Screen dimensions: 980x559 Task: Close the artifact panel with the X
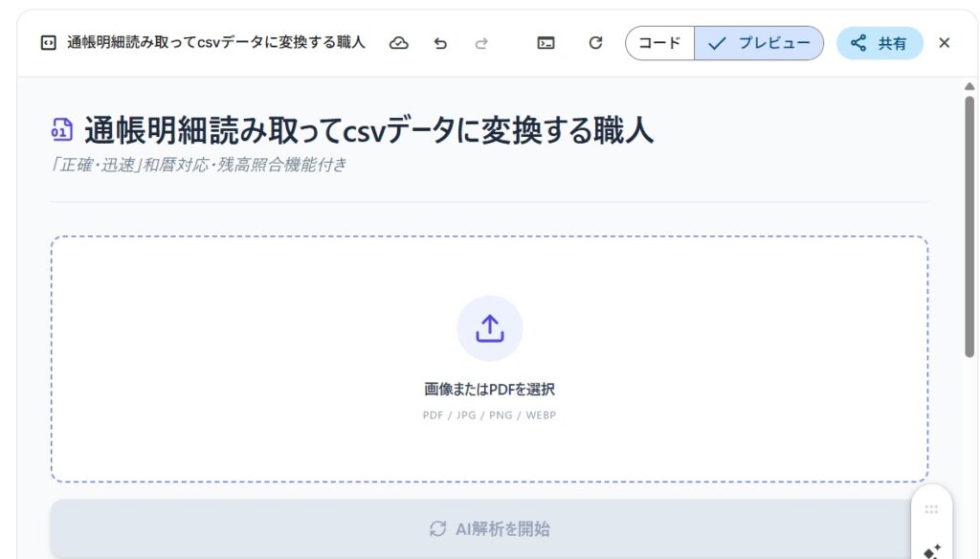pyautogui.click(x=945, y=43)
